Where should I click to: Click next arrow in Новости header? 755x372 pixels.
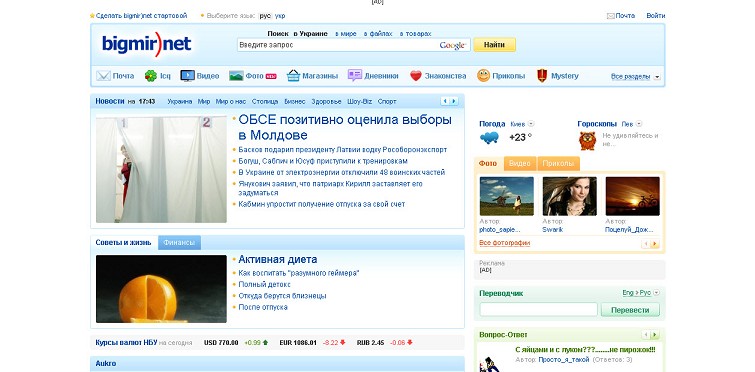point(454,101)
